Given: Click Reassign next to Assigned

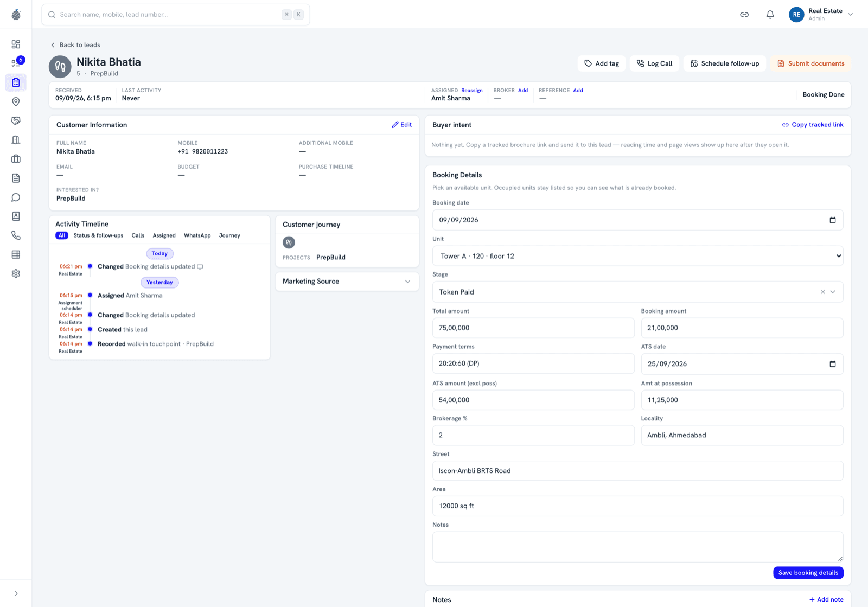Looking at the screenshot, I should click(x=472, y=91).
